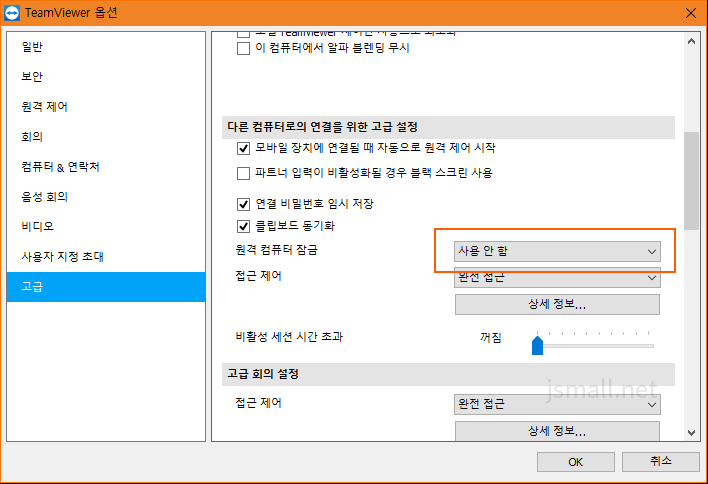Uncheck 모바일 장치에 연결될 때 자동으로 원격 제어 시작
This screenshot has width=708, height=484.
tap(243, 148)
